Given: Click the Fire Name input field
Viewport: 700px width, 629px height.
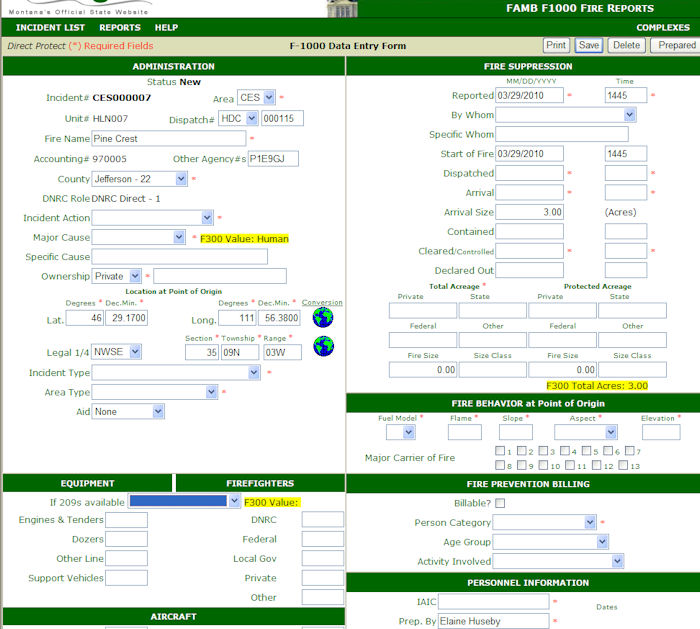Looking at the screenshot, I should pyautogui.click(x=168, y=139).
